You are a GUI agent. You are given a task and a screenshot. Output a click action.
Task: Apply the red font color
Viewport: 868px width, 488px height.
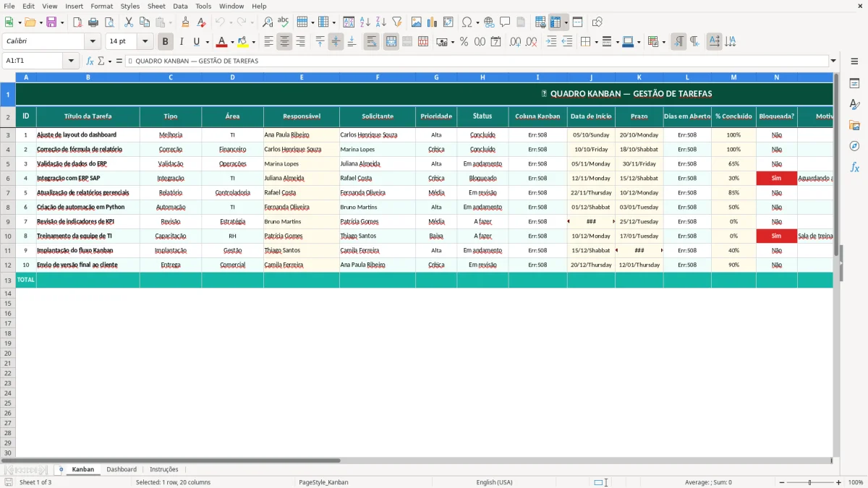click(x=221, y=42)
